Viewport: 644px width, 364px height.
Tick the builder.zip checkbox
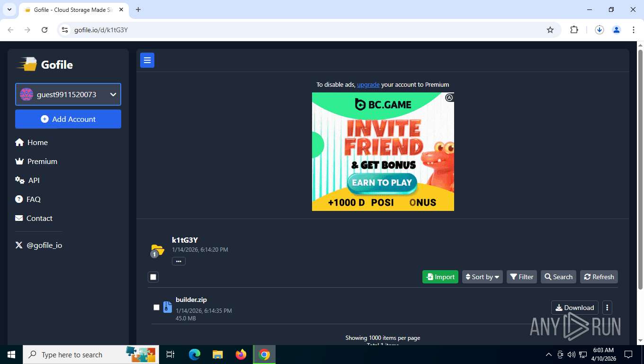point(156,307)
